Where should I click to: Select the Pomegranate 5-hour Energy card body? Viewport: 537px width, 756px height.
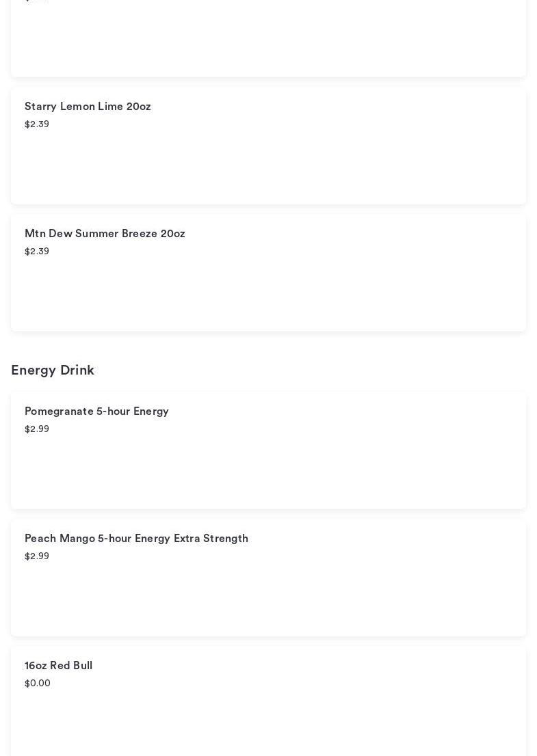click(268, 473)
